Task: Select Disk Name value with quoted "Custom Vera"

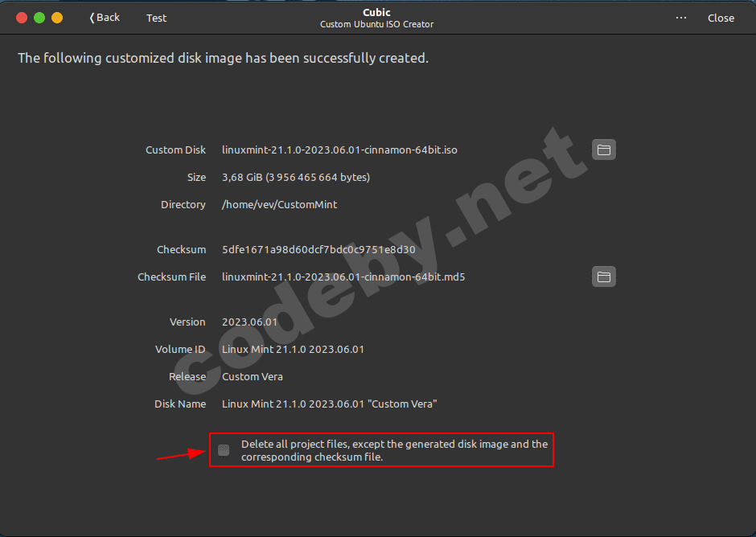Action: click(329, 404)
